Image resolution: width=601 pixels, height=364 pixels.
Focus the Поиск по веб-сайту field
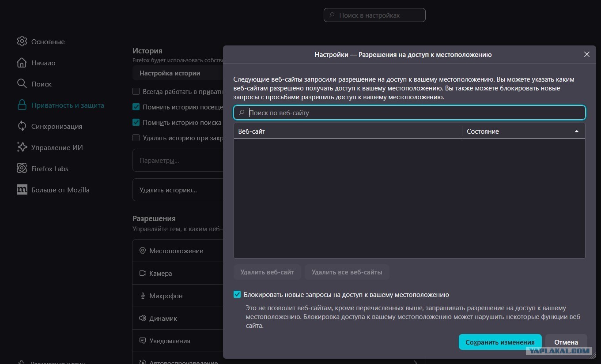pyautogui.click(x=415, y=113)
